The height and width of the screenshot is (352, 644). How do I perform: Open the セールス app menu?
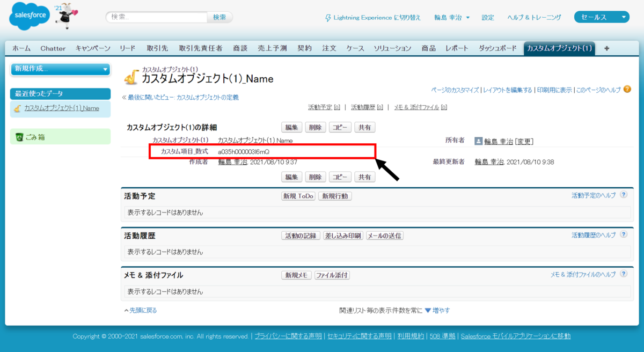(x=602, y=17)
